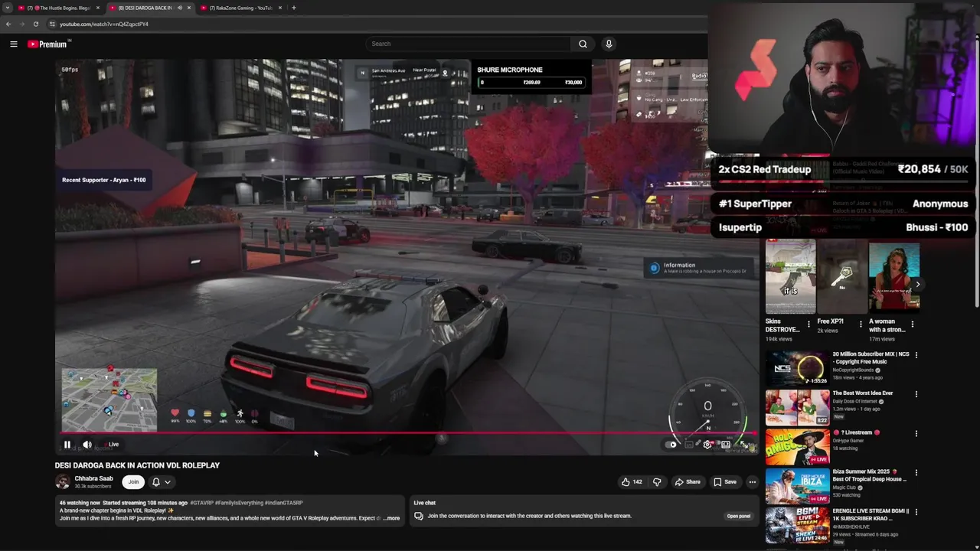Open the browser tab search dropdown
The width and height of the screenshot is (980, 551).
pyautogui.click(x=7, y=8)
